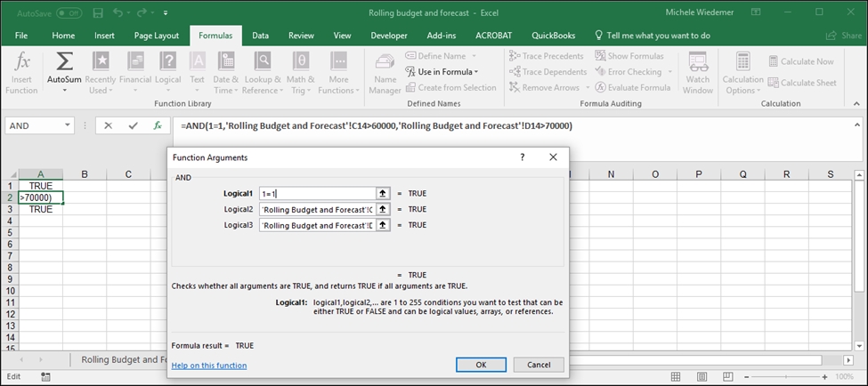Screen dimensions: 868x386
Task: Cancel formula entry with the X icon
Action: pos(108,126)
